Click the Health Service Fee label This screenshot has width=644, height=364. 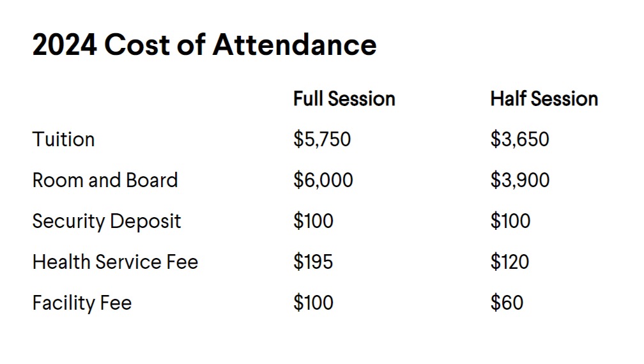(116, 262)
